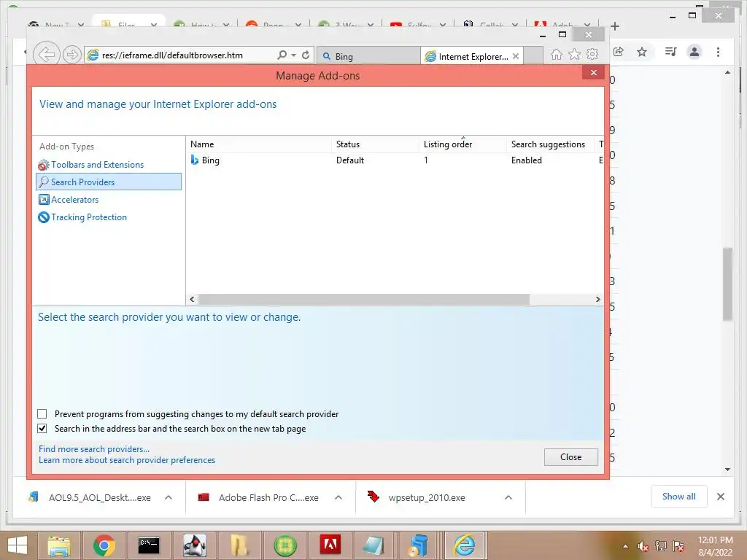747x560 pixels.
Task: Open the Windows Start button
Action: click(18, 545)
